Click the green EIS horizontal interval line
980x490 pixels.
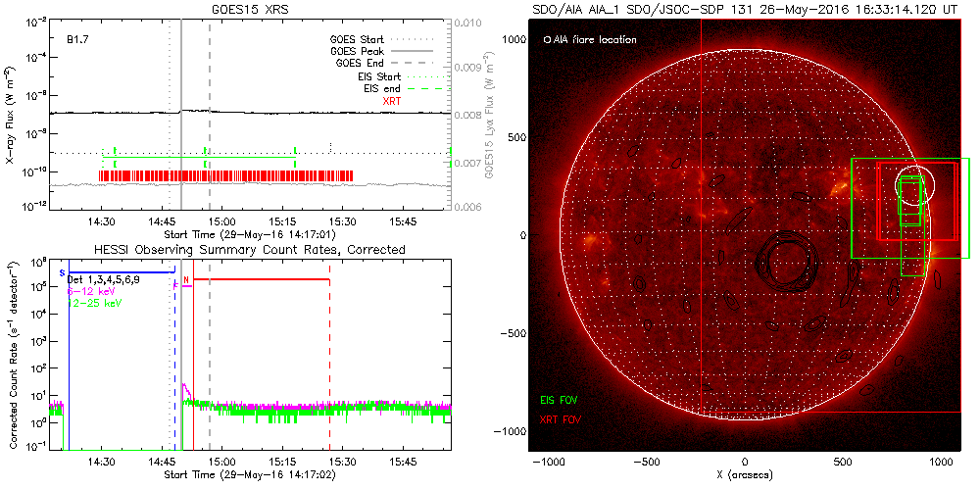[198, 158]
